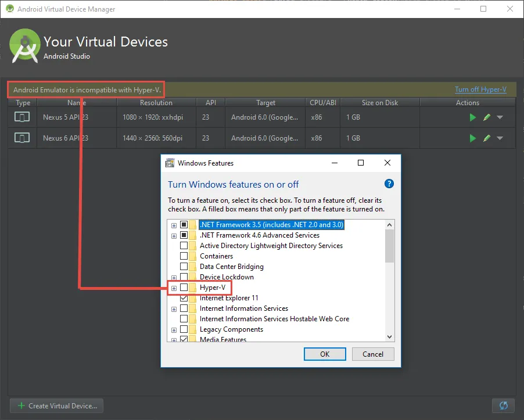This screenshot has height=420, width=524.
Task: Click the Windows Features title bar icon
Action: pos(170,163)
